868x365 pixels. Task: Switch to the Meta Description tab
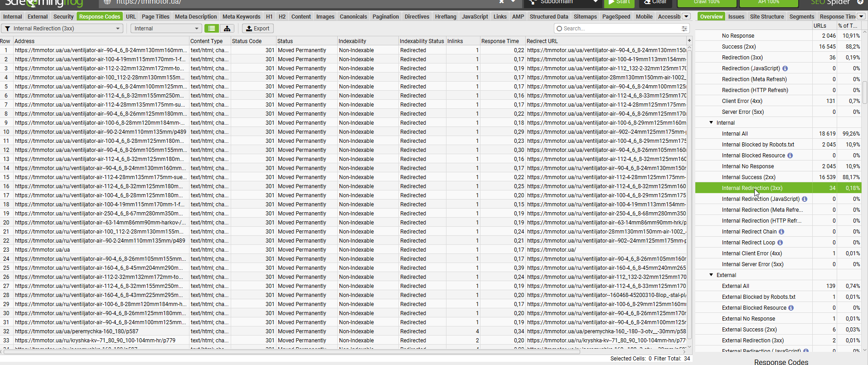[196, 17]
